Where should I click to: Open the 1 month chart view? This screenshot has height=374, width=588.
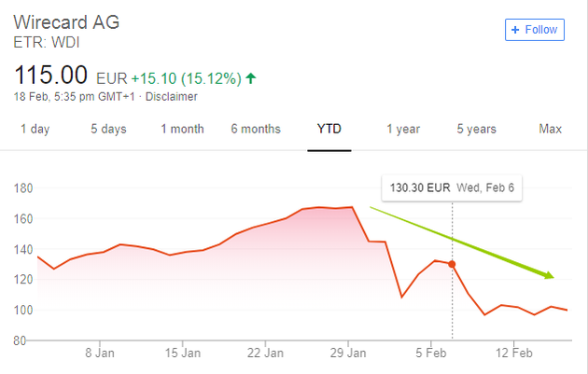181,129
